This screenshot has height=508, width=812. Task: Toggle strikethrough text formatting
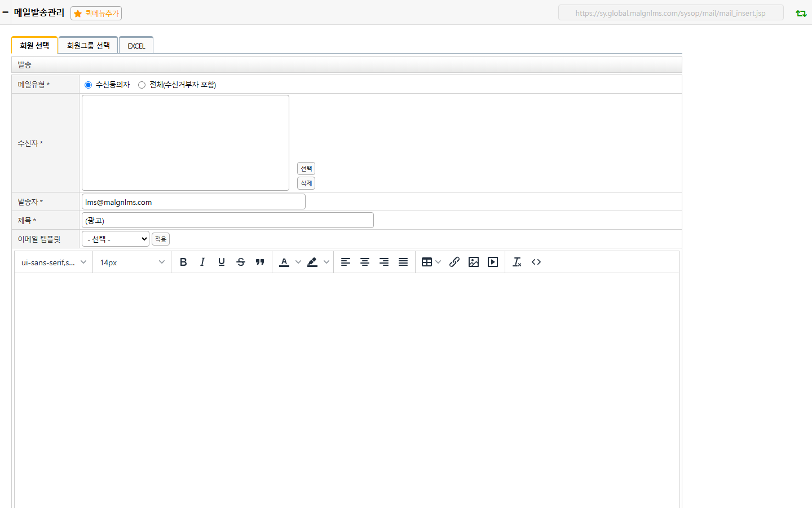(241, 262)
